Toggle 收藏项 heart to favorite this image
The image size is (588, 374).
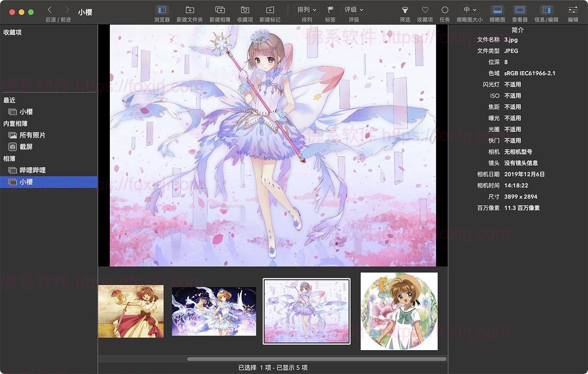[424, 10]
